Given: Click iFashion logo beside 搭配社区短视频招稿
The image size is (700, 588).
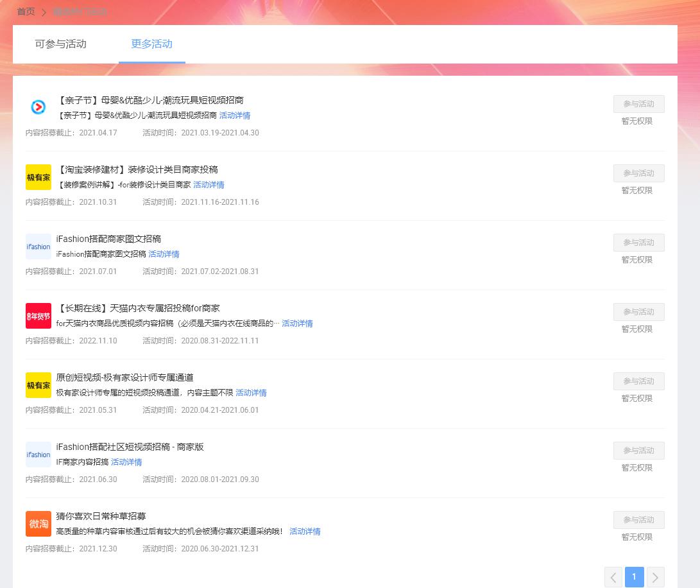Looking at the screenshot, I should 38,454.
